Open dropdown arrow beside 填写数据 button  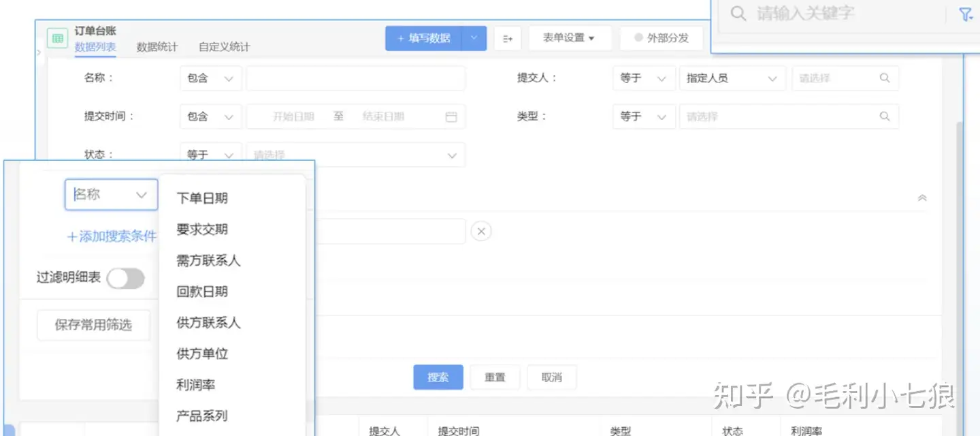point(474,38)
